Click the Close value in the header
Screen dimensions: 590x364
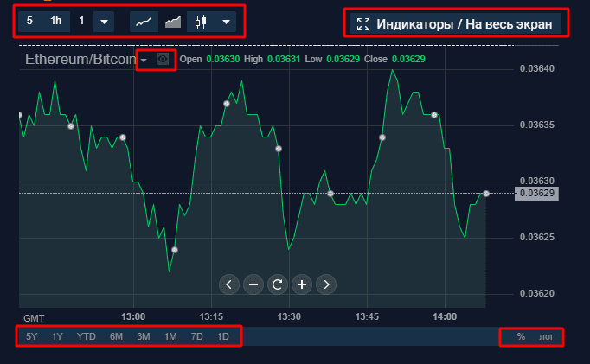coord(408,59)
